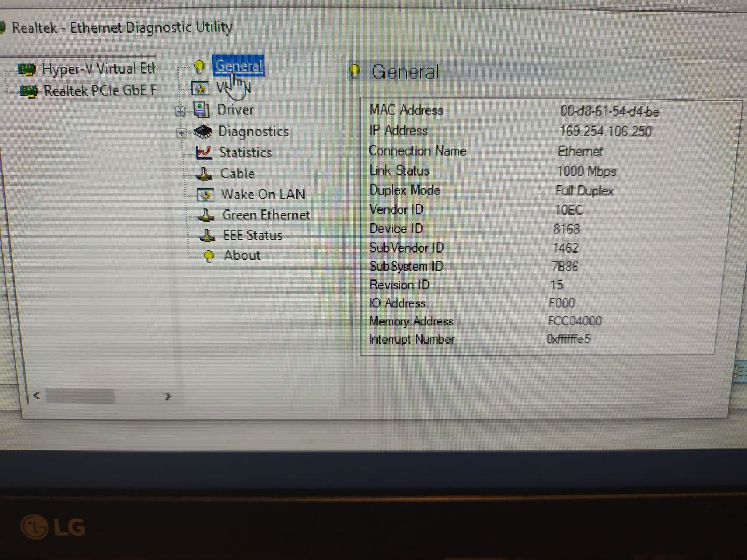Click the SubSystem ID value 7B86
Screen dimensions: 747x560
(x=565, y=267)
